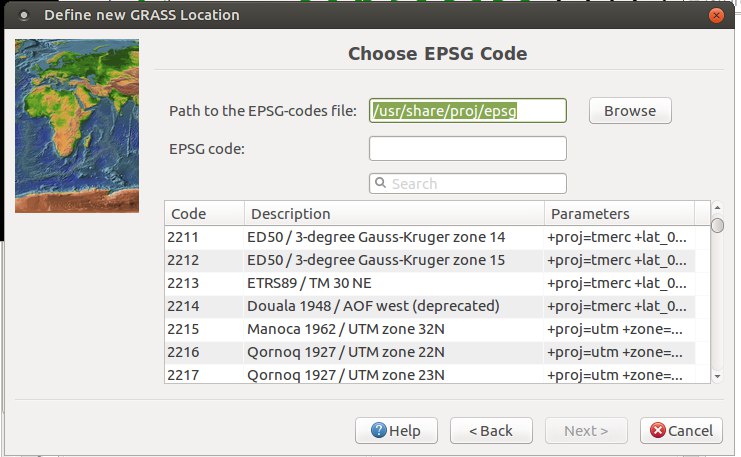Close the Define new GRASS Location dialog
Image resolution: width=741 pixels, height=457 pixels.
(x=716, y=16)
